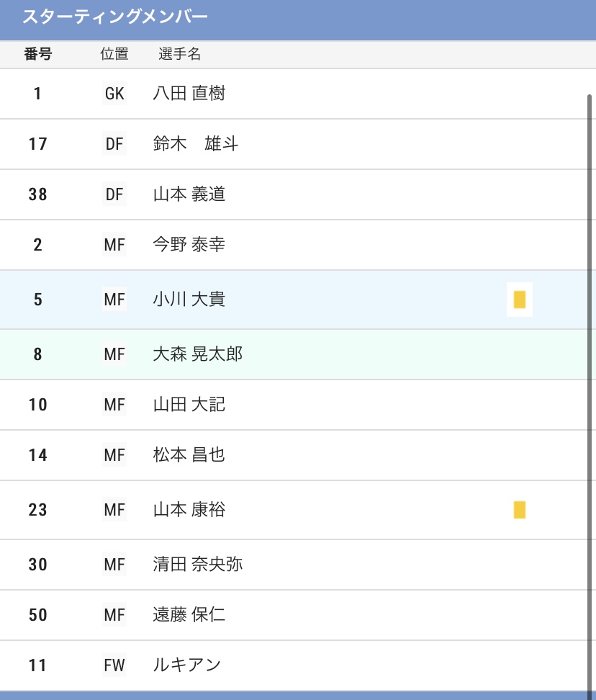Open player 今野 泰幸

tap(189, 245)
